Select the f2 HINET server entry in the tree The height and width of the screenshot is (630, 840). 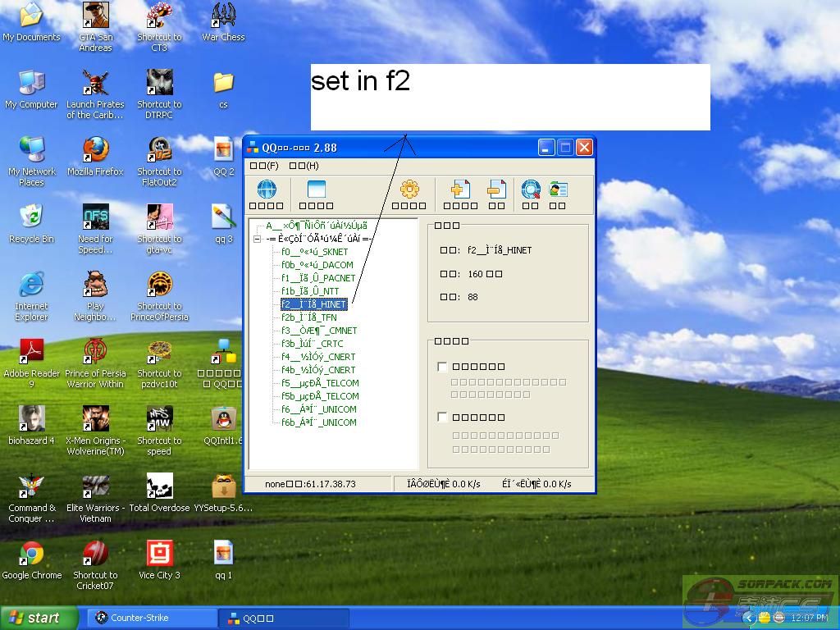pos(314,304)
